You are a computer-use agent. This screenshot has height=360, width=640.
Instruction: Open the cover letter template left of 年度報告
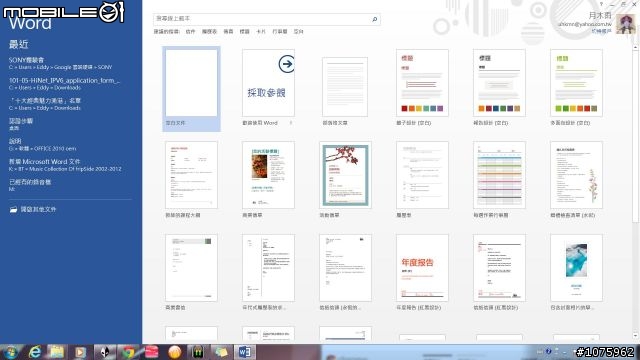click(345, 268)
